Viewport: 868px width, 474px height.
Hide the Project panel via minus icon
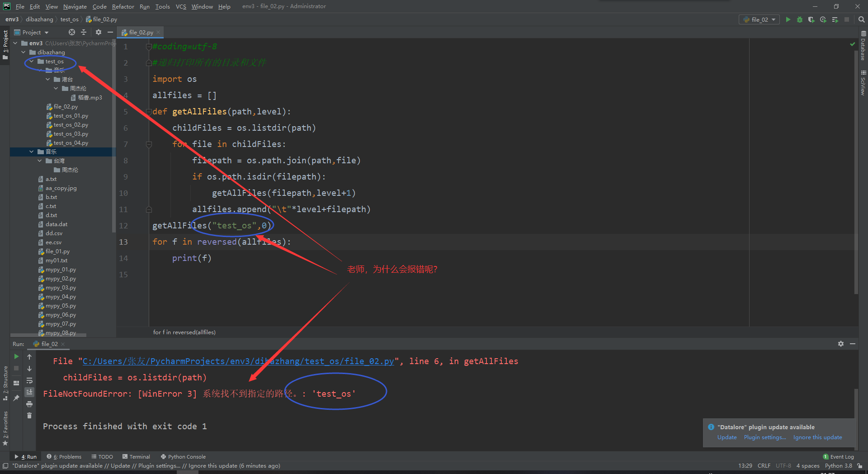(x=110, y=32)
